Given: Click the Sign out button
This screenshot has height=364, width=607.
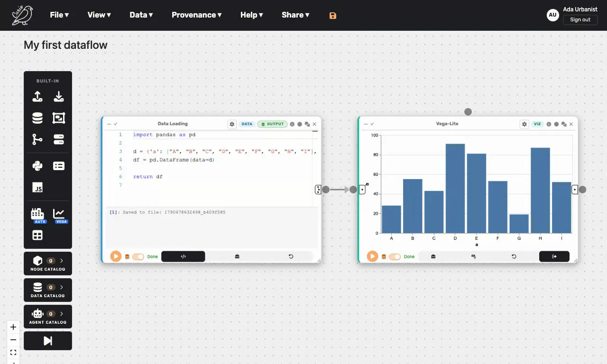Looking at the screenshot, I should (580, 20).
